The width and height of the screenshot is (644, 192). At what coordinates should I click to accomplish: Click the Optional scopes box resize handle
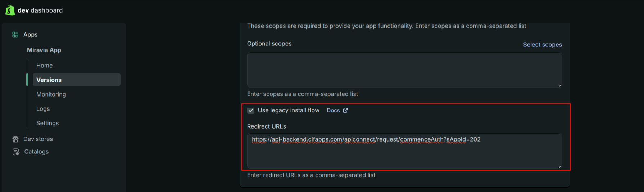[560, 85]
